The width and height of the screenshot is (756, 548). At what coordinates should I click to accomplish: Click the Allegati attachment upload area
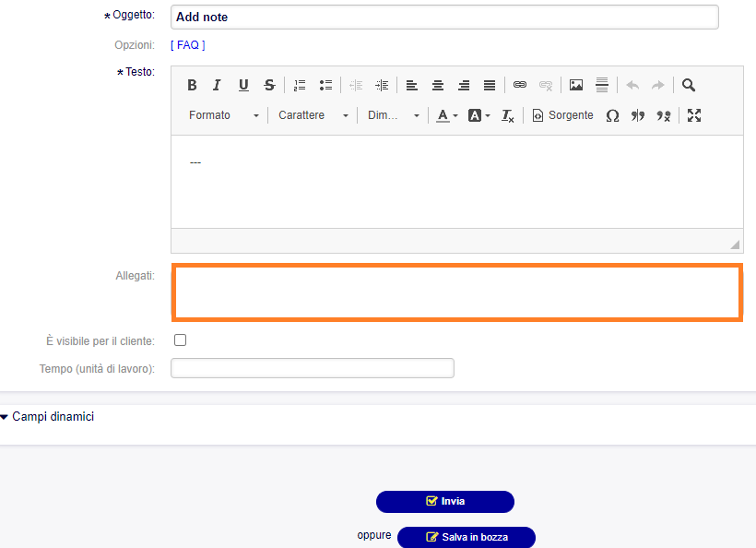pos(456,292)
